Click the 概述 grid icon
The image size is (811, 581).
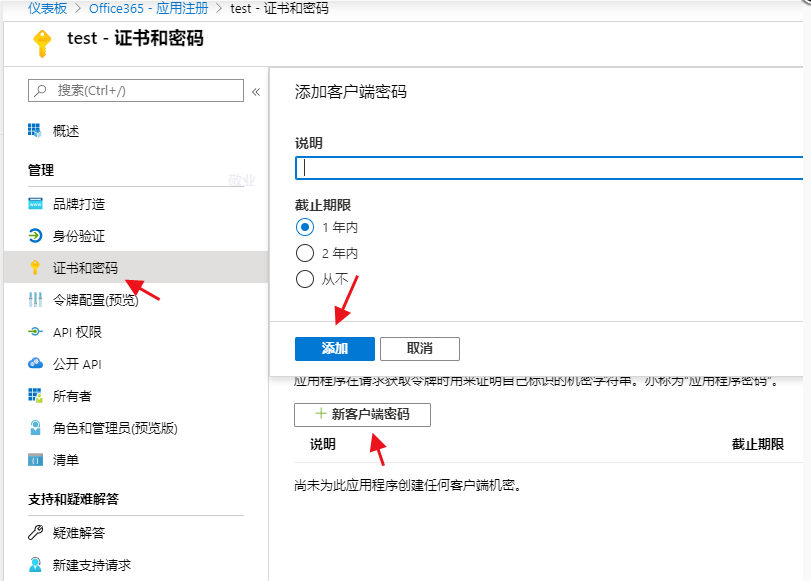tap(35, 130)
